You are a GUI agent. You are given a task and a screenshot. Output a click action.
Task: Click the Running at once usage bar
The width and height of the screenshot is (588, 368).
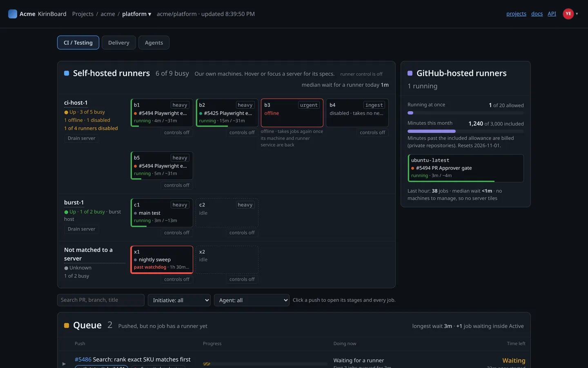pyautogui.click(x=465, y=113)
